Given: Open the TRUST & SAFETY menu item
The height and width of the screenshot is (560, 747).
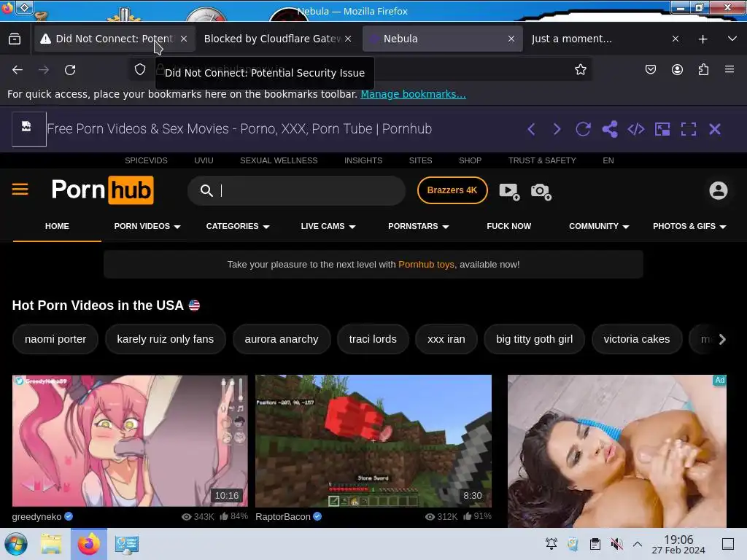Looking at the screenshot, I should (x=542, y=160).
